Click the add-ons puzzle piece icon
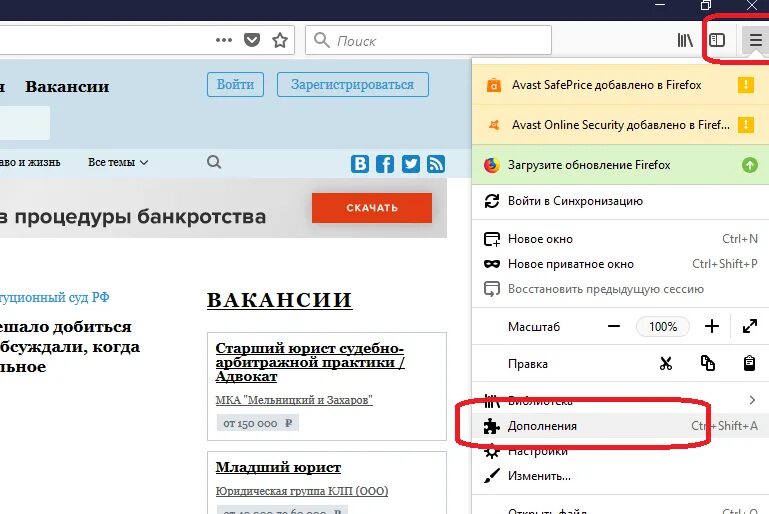This screenshot has width=769, height=514. (491, 426)
